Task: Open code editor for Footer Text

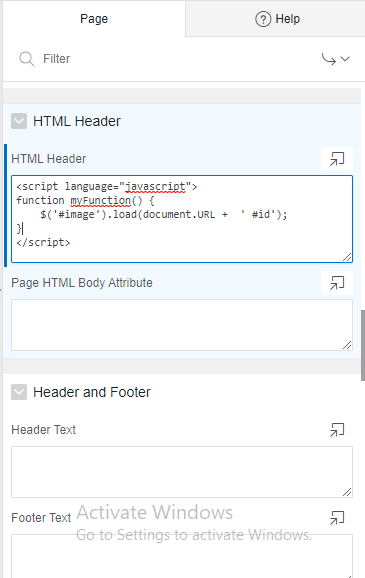Action: 337,518
